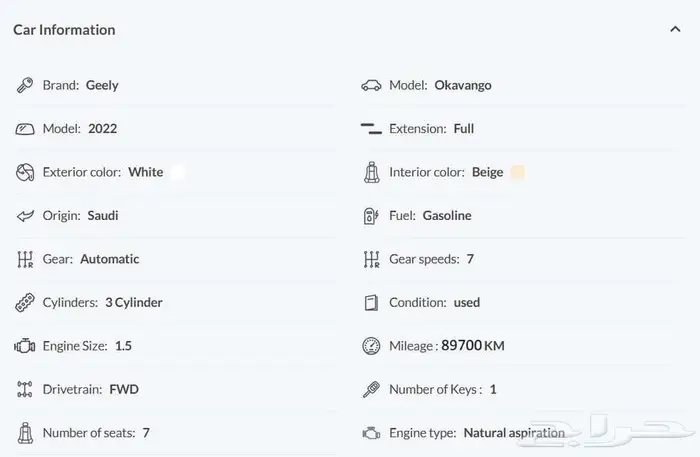Click the white exterior color swatch

178,172
